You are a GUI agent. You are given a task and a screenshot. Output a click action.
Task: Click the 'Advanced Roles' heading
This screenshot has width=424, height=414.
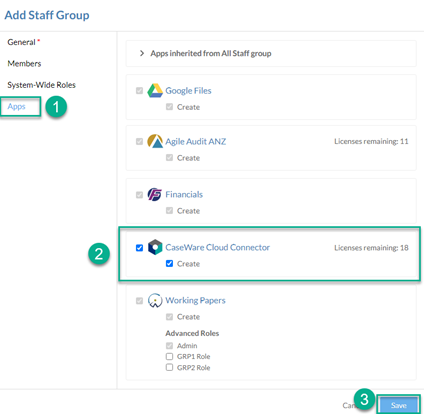[192, 333]
